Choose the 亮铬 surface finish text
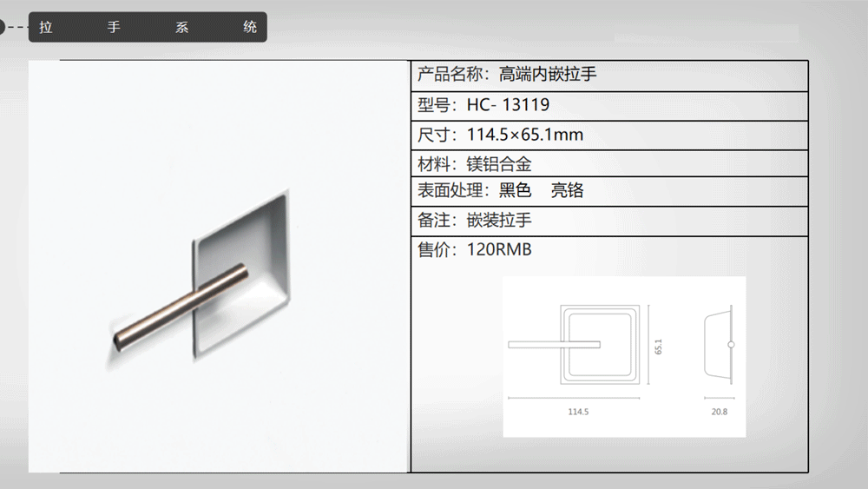868x489 pixels. pos(568,191)
